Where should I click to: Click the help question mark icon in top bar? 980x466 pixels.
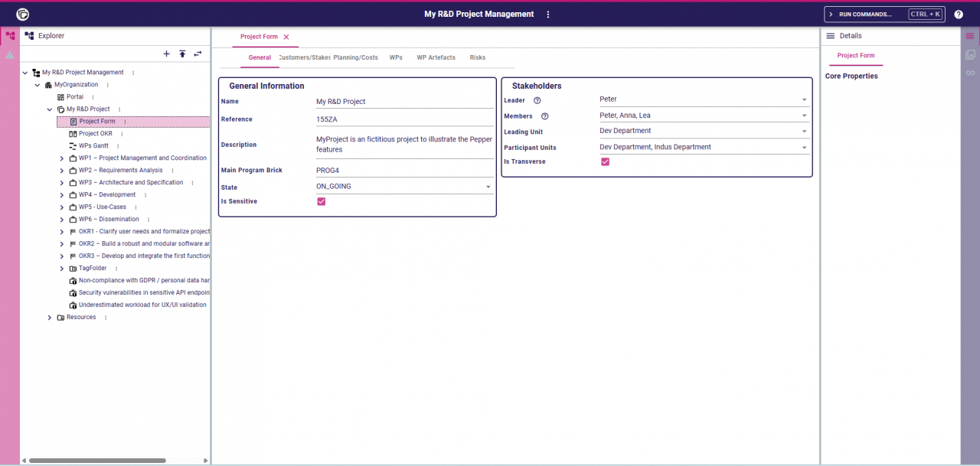[959, 14]
